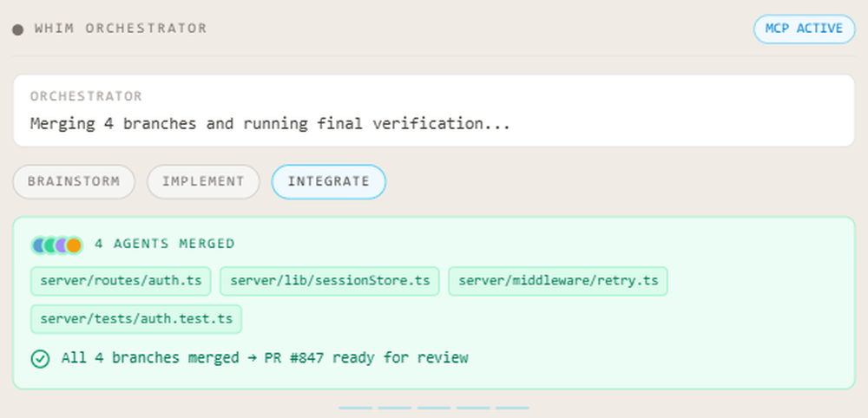
Task: Click the gray status dot beside Whim Orchestrator
Action: 17,29
